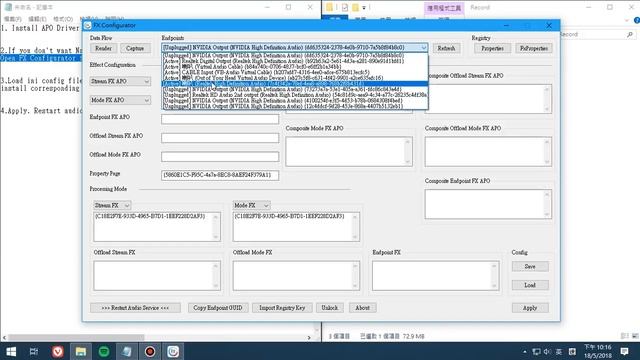640x360 pixels.
Task: Click the Offload Stream FX APO field
Action: pos(220,138)
